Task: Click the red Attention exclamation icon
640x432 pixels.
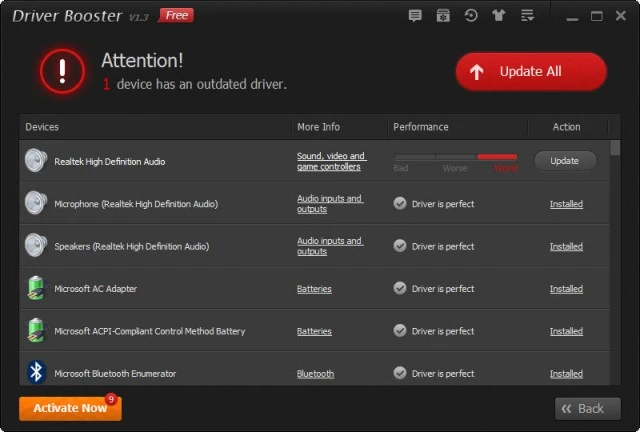Action: coord(62,71)
